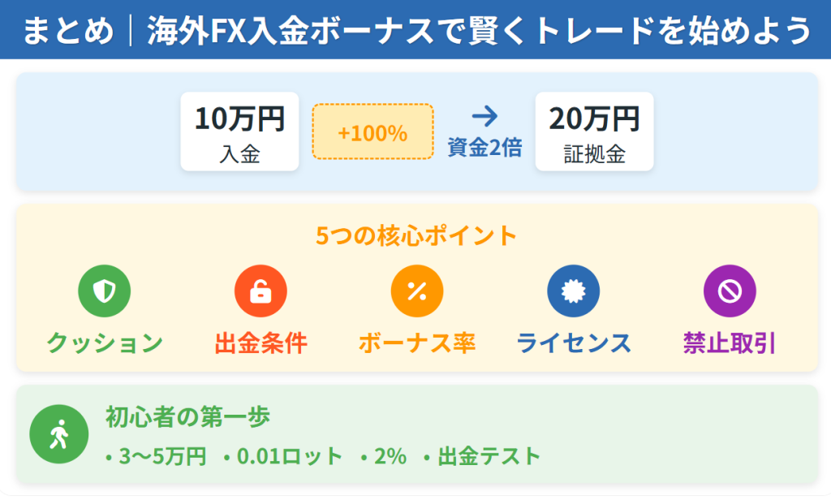
Task: Click the red unlock padlock icon
Action: click(260, 291)
